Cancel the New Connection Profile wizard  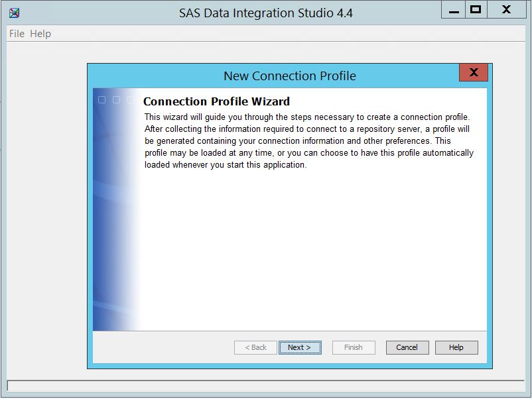coord(407,347)
